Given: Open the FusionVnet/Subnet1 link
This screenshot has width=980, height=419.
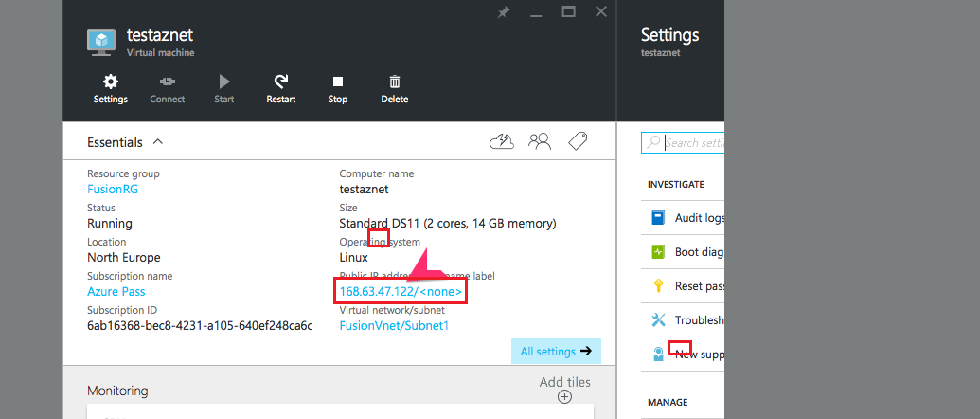Looking at the screenshot, I should tap(394, 326).
